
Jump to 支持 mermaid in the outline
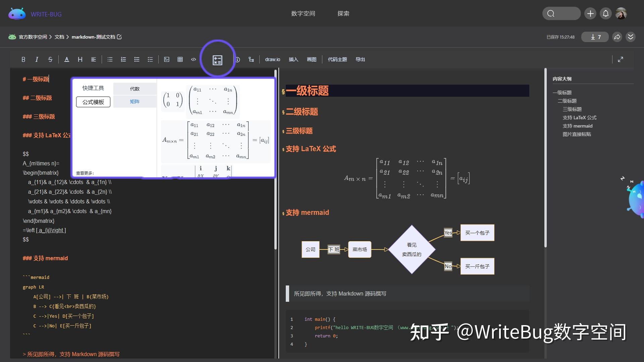pyautogui.click(x=578, y=126)
